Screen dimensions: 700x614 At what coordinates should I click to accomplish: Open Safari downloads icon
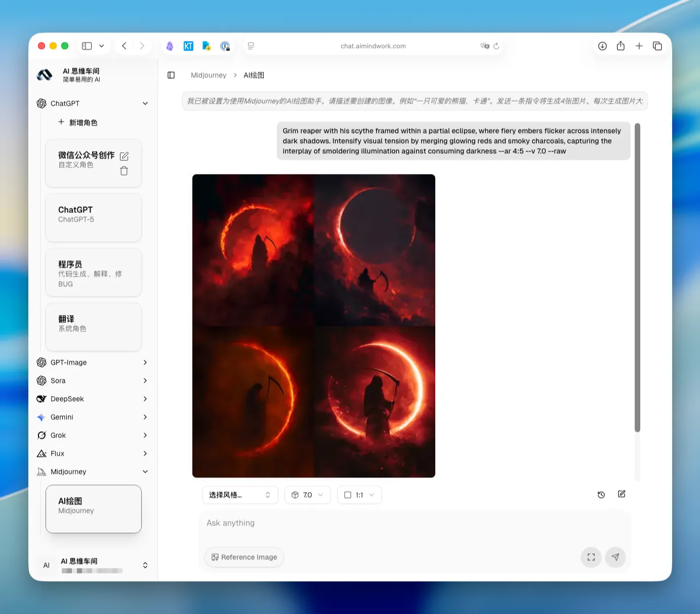[x=602, y=46]
